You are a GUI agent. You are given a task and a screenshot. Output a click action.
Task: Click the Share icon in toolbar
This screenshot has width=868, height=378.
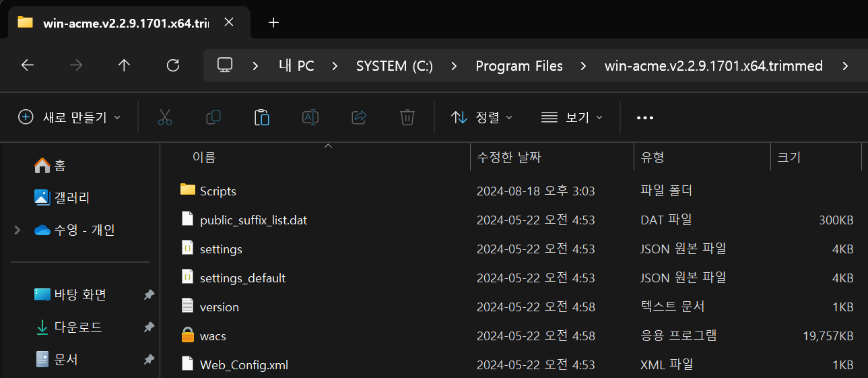pos(359,117)
